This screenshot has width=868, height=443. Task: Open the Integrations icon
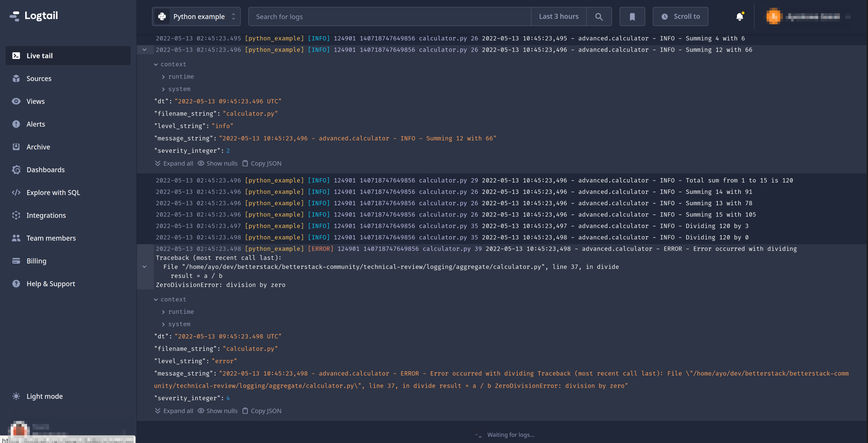tap(16, 215)
